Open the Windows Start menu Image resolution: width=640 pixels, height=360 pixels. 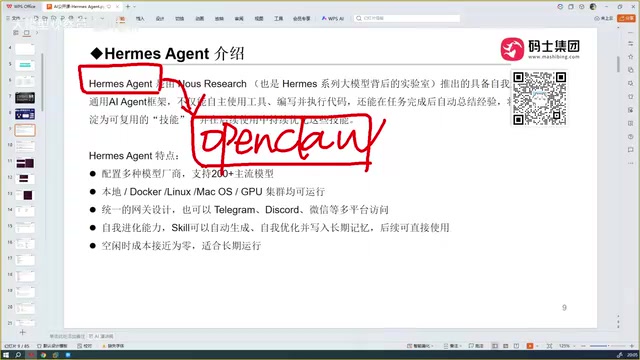click(6, 355)
